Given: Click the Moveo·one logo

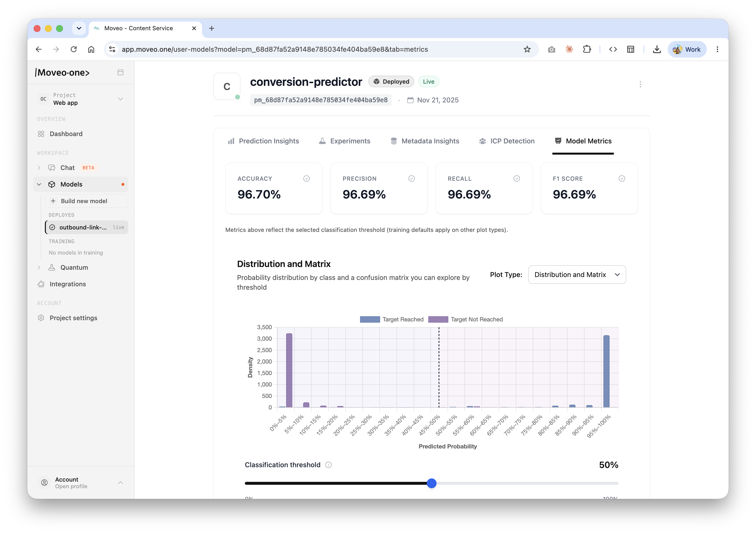Looking at the screenshot, I should pos(62,72).
